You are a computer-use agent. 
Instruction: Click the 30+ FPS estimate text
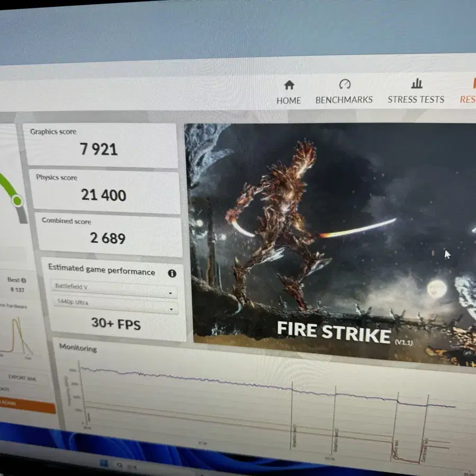[116, 324]
